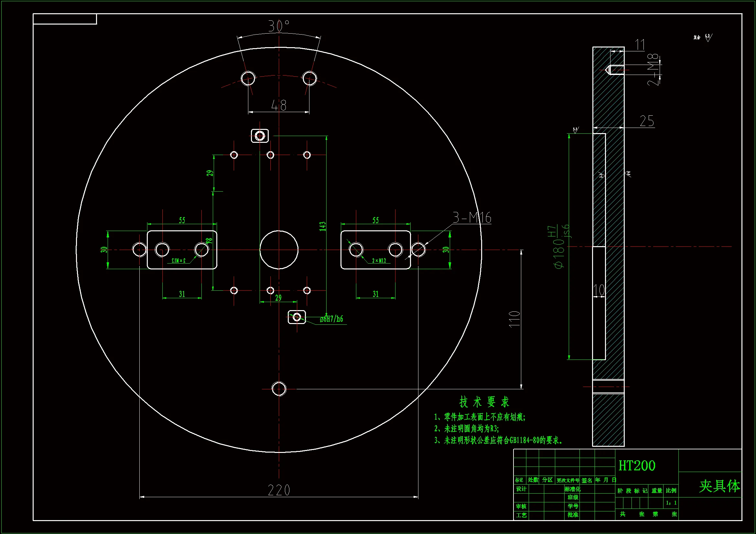
Task: Click the surface roughness symbol at top right
Action: tap(707, 37)
